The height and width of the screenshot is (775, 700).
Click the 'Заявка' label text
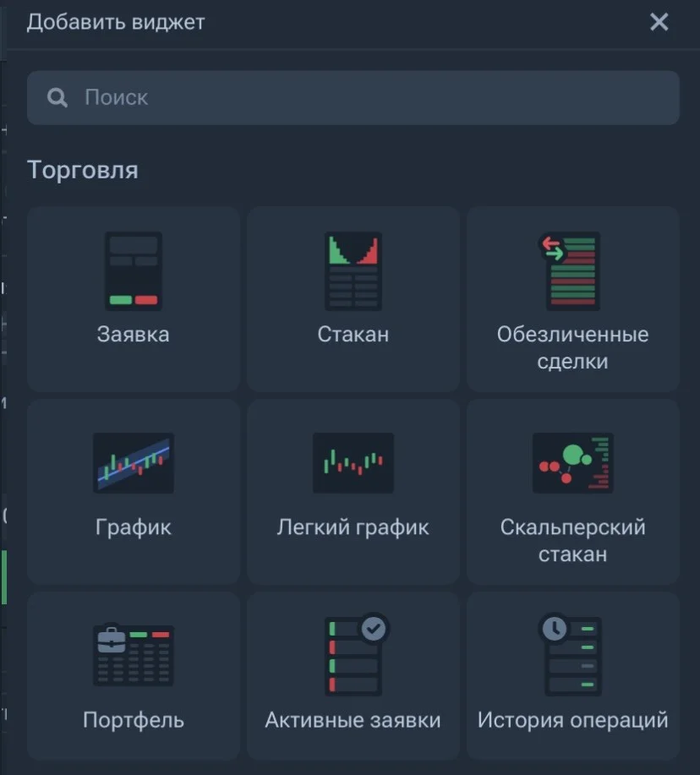(x=134, y=335)
